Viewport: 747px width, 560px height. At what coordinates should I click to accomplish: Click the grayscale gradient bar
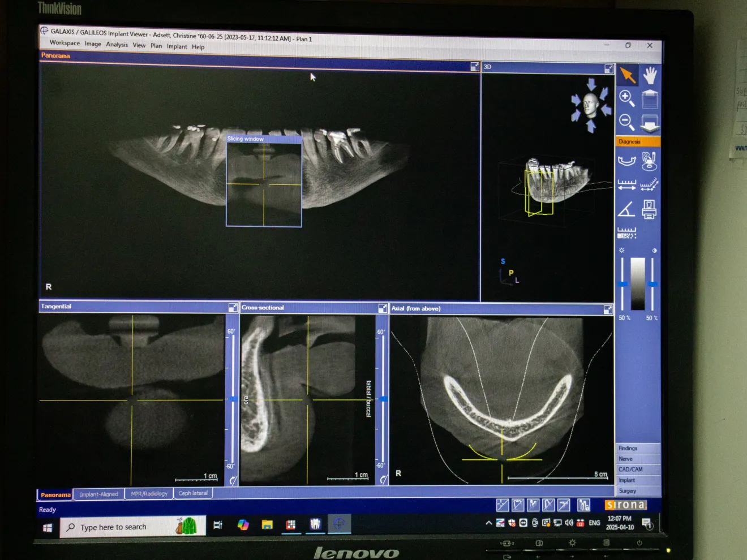coord(638,284)
